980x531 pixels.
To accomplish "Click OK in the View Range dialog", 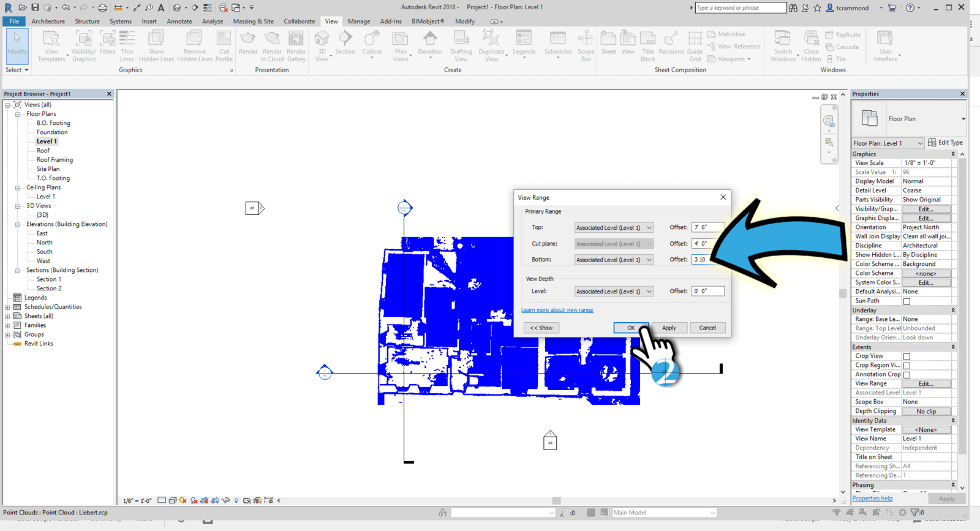I will pos(631,328).
